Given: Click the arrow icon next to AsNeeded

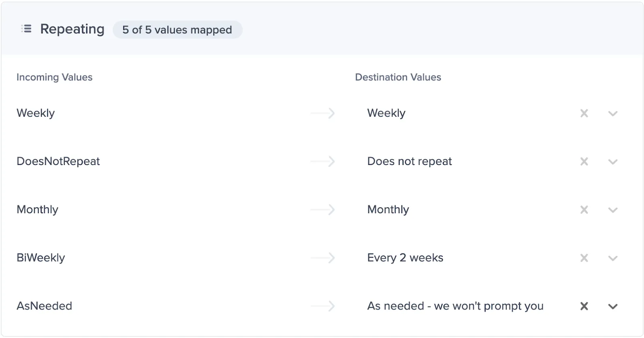Looking at the screenshot, I should (x=323, y=306).
